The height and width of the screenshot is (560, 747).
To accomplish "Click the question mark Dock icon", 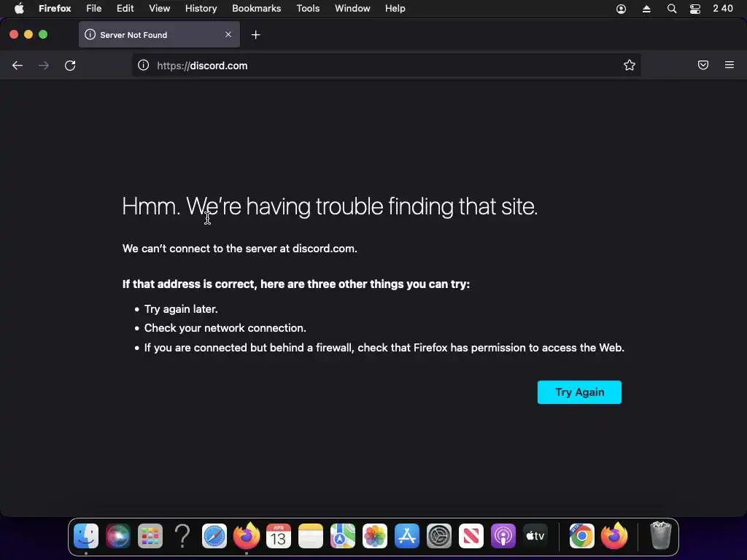I will [x=182, y=536].
